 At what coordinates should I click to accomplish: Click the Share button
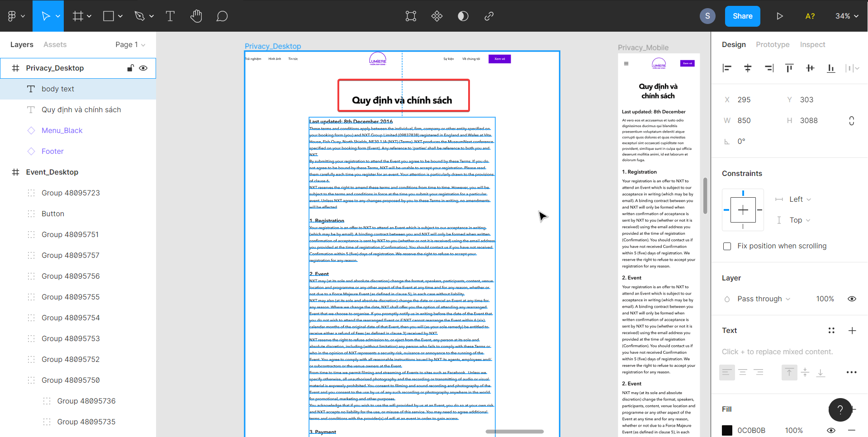tap(743, 16)
